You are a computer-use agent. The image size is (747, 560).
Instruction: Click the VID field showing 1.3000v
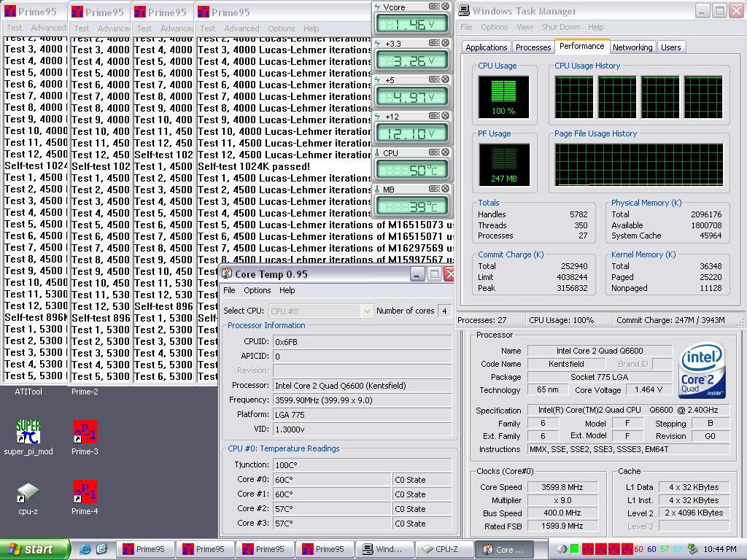coord(362,429)
